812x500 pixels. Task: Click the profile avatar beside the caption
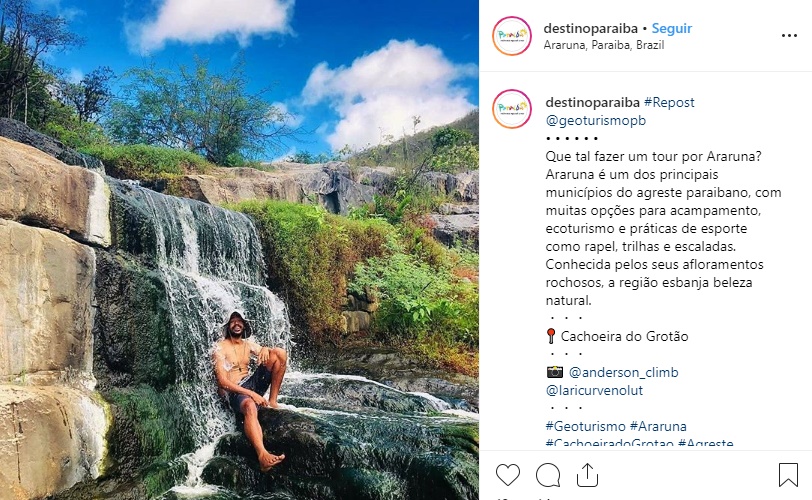pyautogui.click(x=512, y=109)
